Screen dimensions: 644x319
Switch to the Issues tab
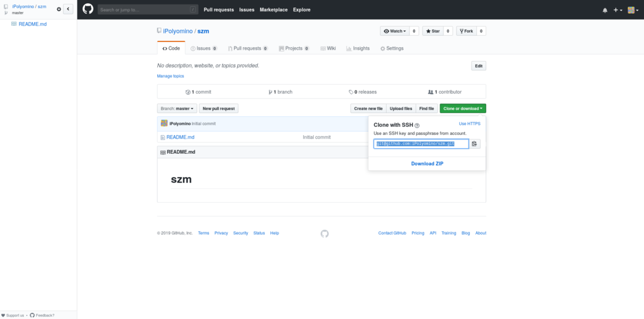click(x=204, y=48)
